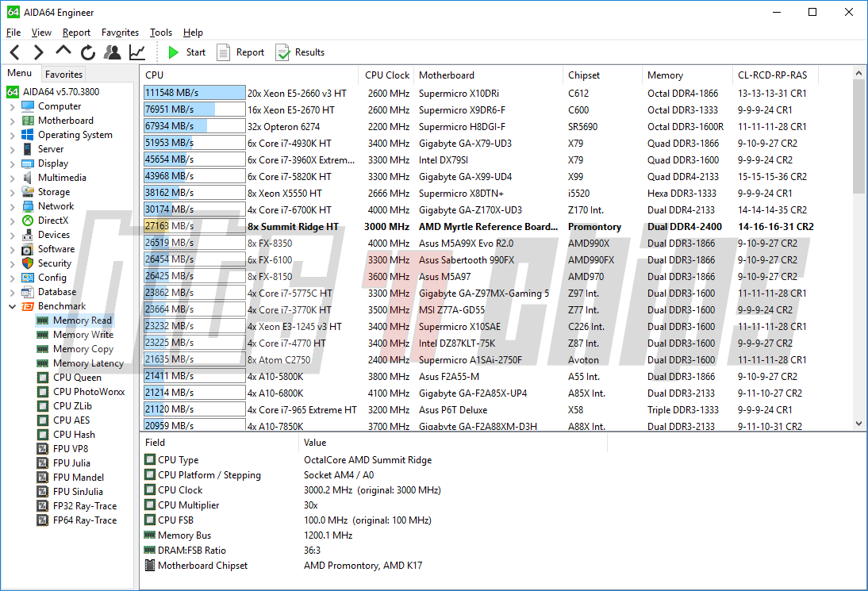Switch to the Menu tab in sidebar
Viewport: 868px width, 591px height.
click(20, 73)
